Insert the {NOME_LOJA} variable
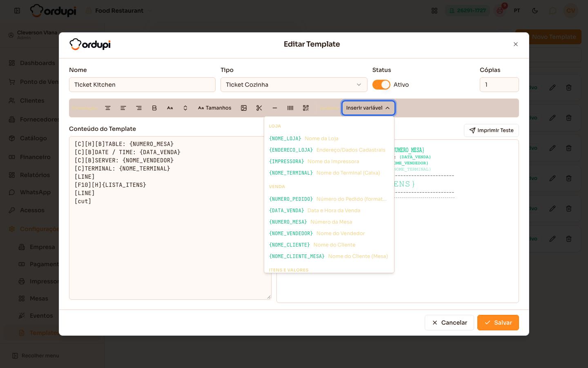The image size is (588, 368). click(329, 139)
